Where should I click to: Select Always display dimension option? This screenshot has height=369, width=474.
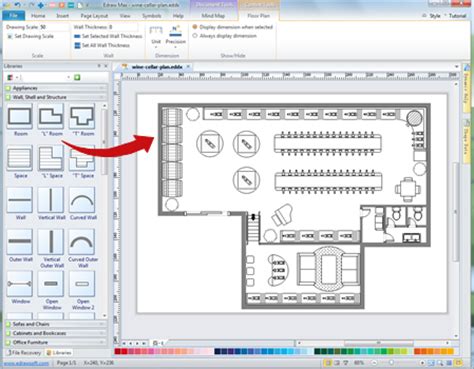point(225,36)
